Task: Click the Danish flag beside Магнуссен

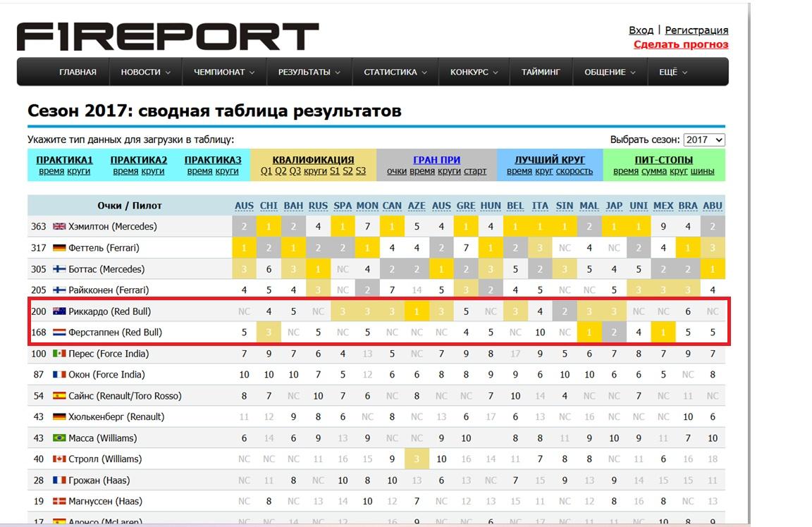Action: tap(59, 501)
